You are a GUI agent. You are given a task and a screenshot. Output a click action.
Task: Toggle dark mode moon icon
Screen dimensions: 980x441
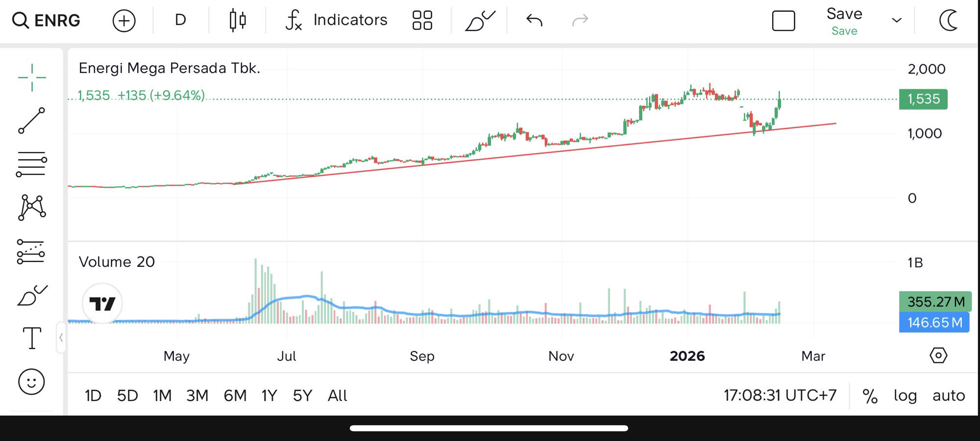pyautogui.click(x=949, y=21)
